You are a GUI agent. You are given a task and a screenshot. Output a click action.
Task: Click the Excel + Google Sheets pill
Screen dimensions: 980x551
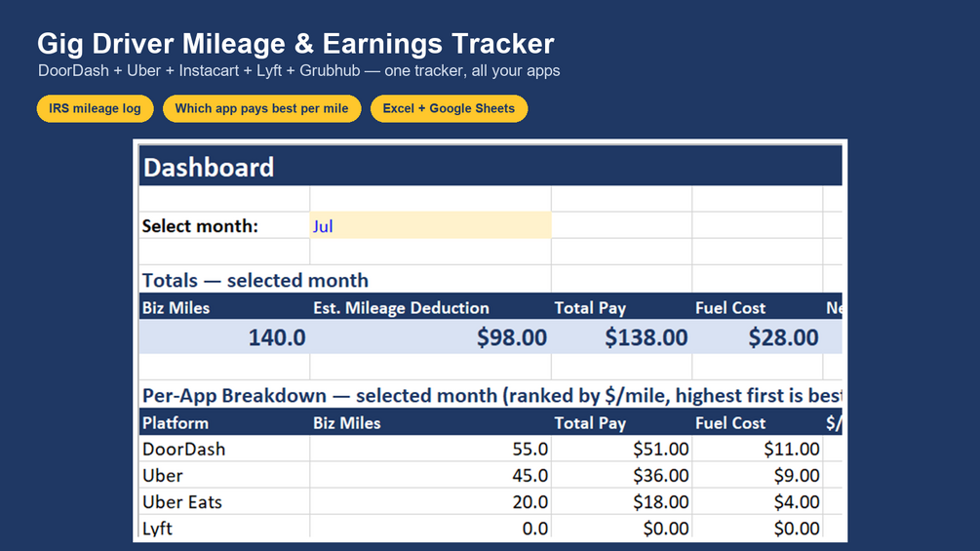click(449, 108)
